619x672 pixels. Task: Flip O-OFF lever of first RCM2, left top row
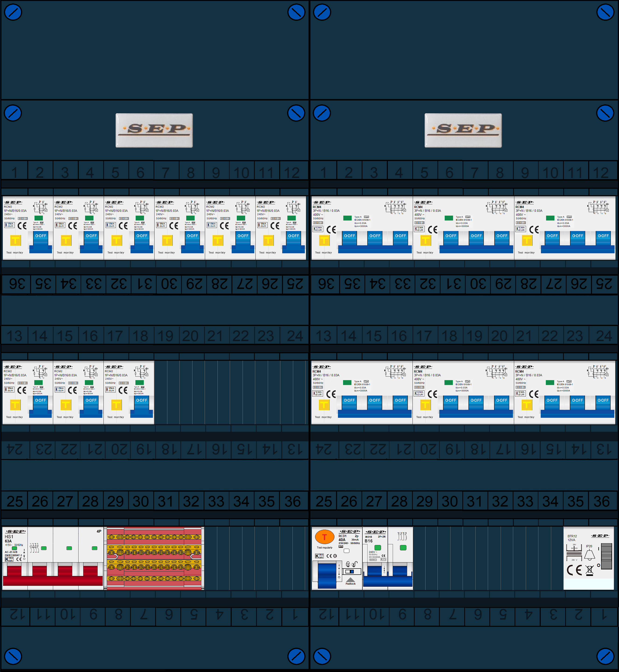41,242
